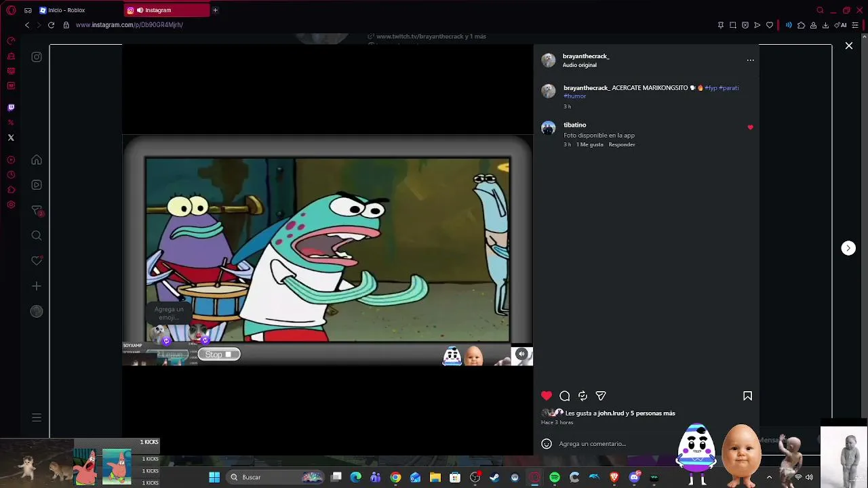Open Easy Setup sliders menu
The height and width of the screenshot is (488, 868).
[855, 25]
